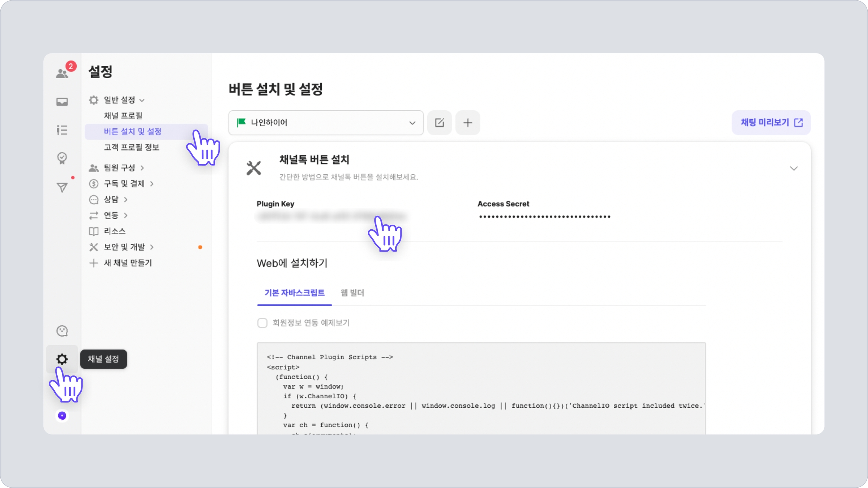The image size is (868, 488).
Task: Open 채널 프로필 settings page
Action: coord(123,116)
